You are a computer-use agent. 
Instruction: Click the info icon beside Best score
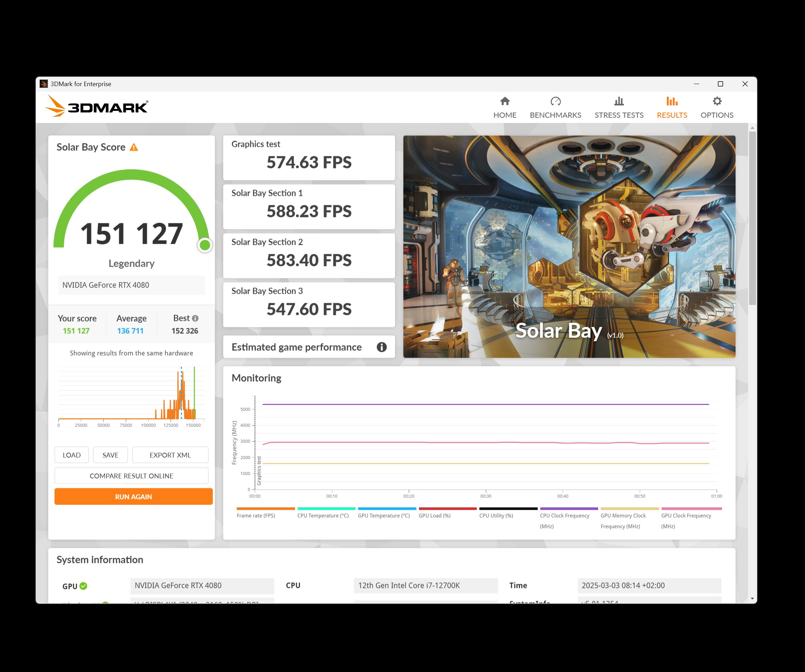coord(195,318)
